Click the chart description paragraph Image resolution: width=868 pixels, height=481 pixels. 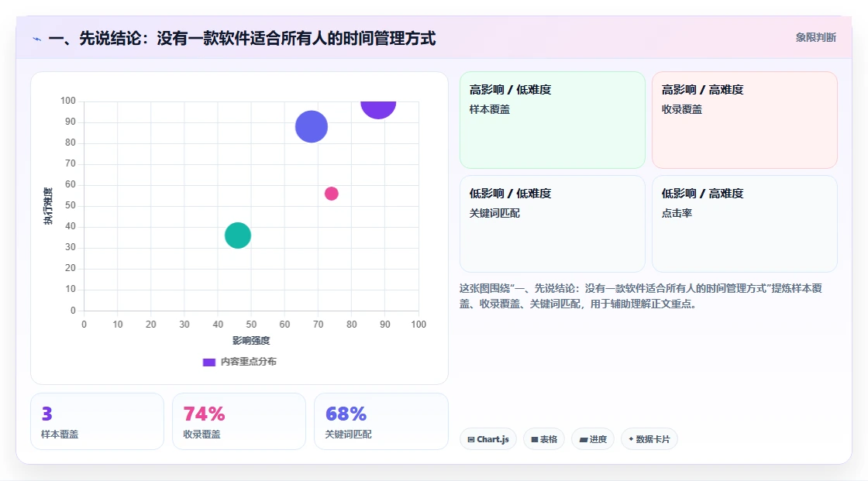[640, 296]
